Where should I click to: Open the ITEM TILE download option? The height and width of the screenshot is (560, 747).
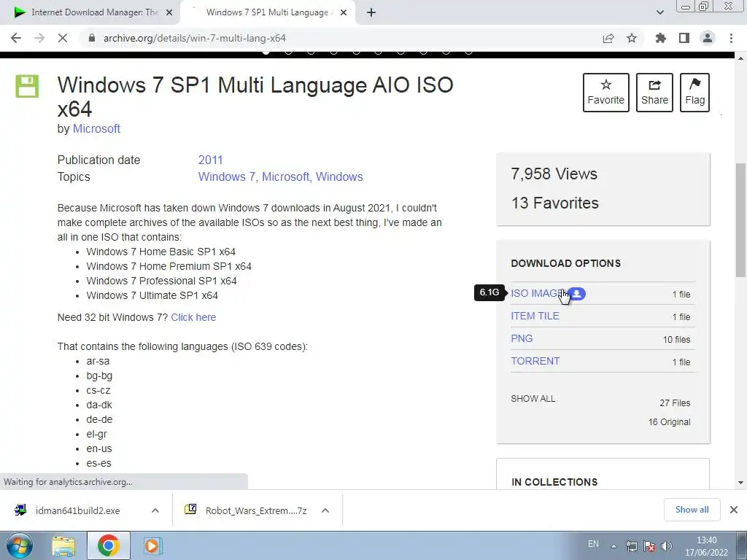pos(535,316)
